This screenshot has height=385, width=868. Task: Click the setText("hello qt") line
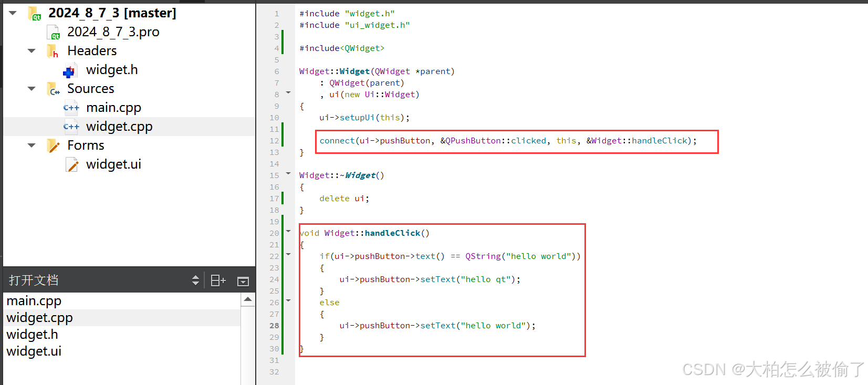[x=430, y=279]
